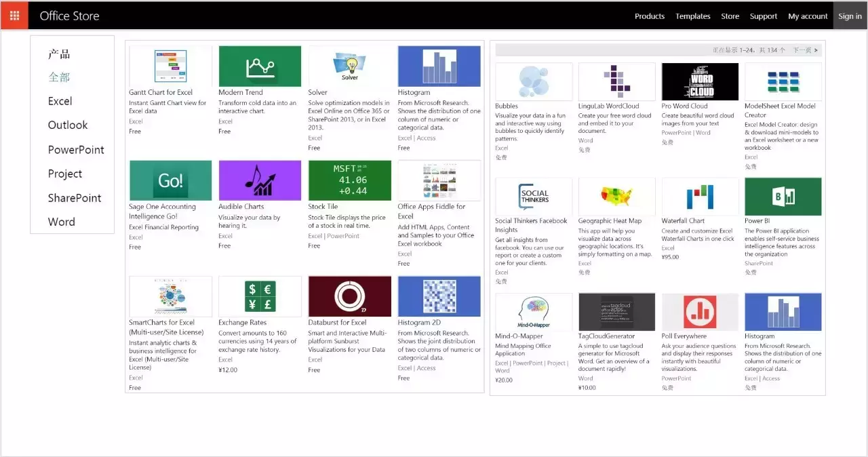Open the TagCloudGenerator title link

point(607,336)
